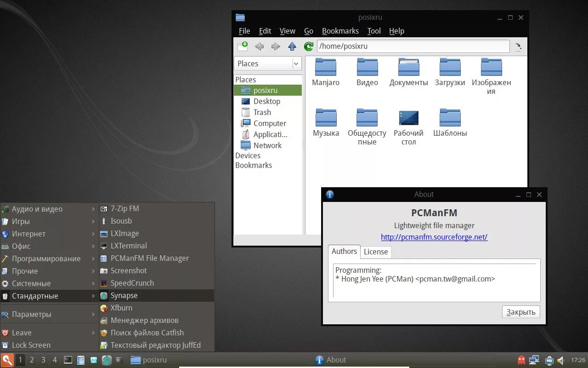Select Network in Places sidebar

268,145
